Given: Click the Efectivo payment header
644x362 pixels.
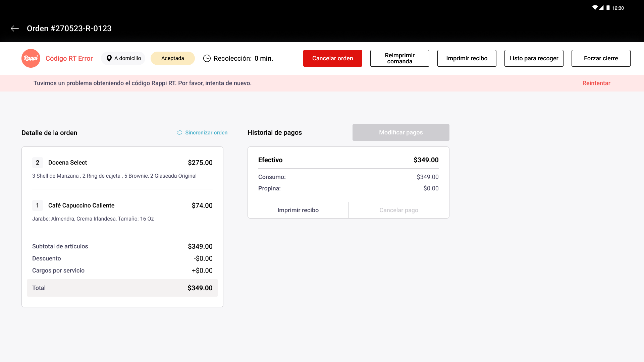Looking at the screenshot, I should point(348,160).
